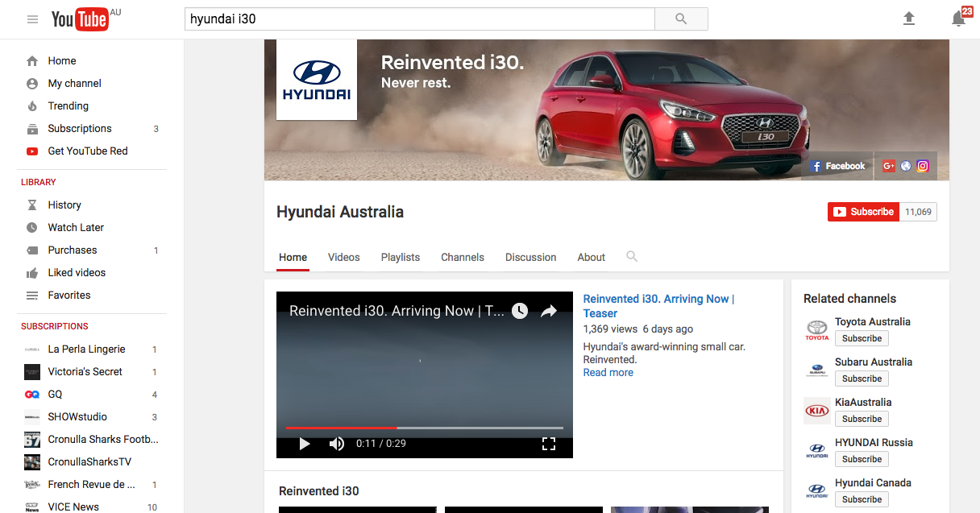Open Google+ icon on the banner
The width and height of the screenshot is (980, 513).
tap(889, 166)
